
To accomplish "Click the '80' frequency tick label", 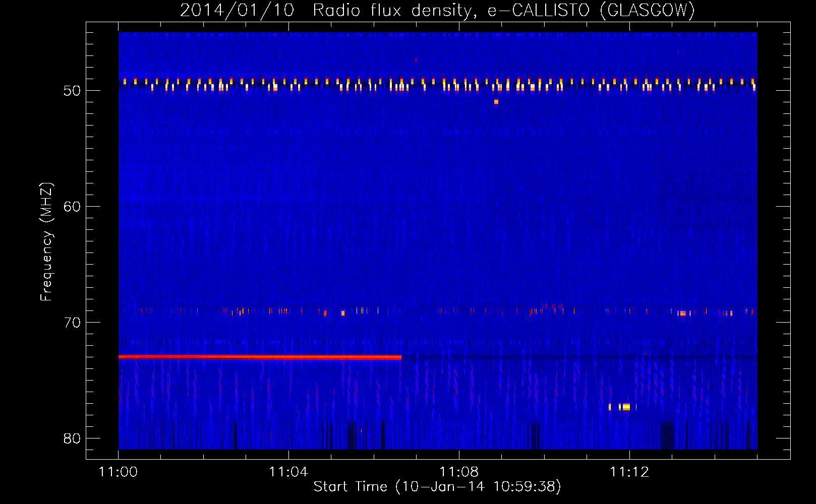I will point(72,438).
